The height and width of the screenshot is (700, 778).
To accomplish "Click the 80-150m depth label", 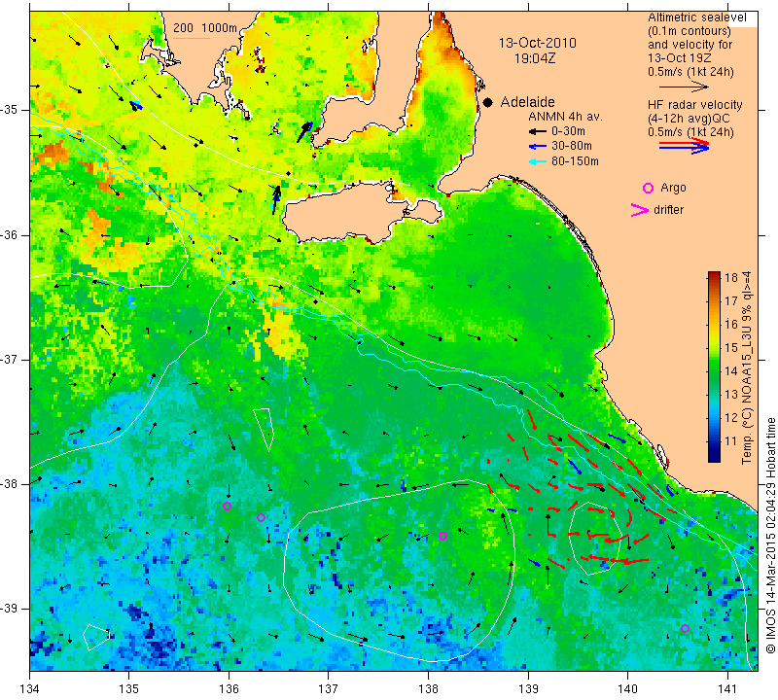I will click(575, 160).
